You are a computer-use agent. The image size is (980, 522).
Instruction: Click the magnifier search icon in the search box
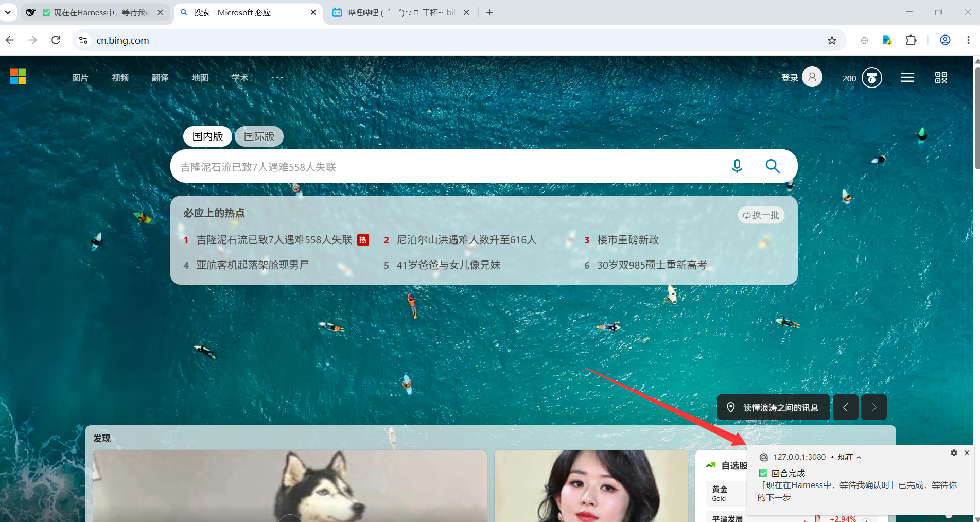pos(773,166)
